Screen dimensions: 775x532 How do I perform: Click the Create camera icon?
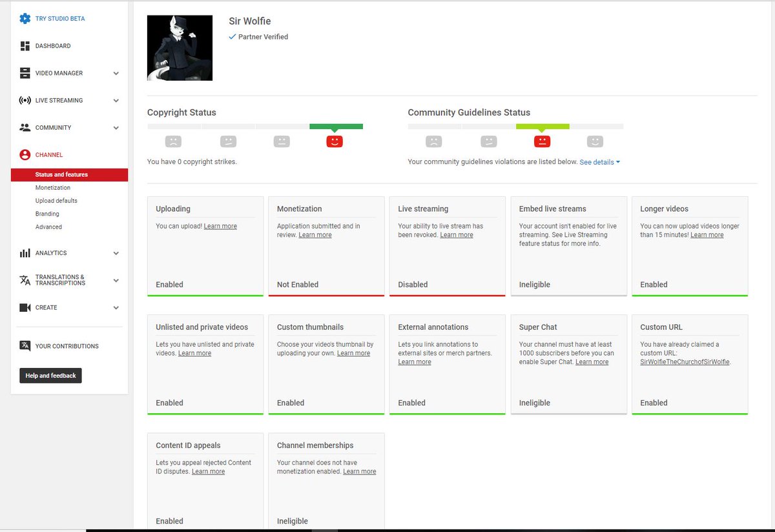(25, 307)
